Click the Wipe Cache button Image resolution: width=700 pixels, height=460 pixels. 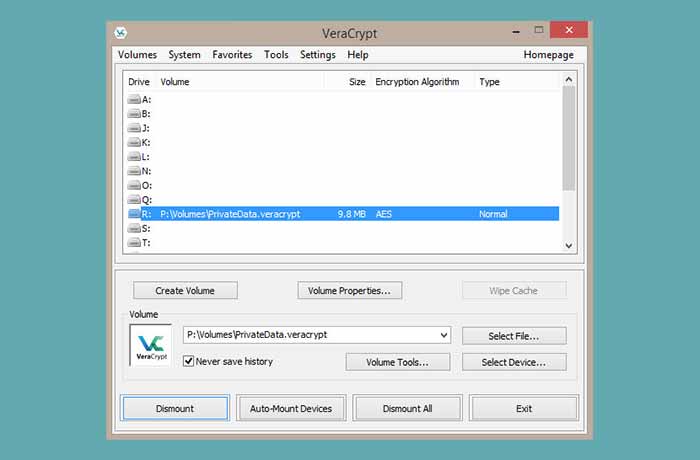pos(513,291)
